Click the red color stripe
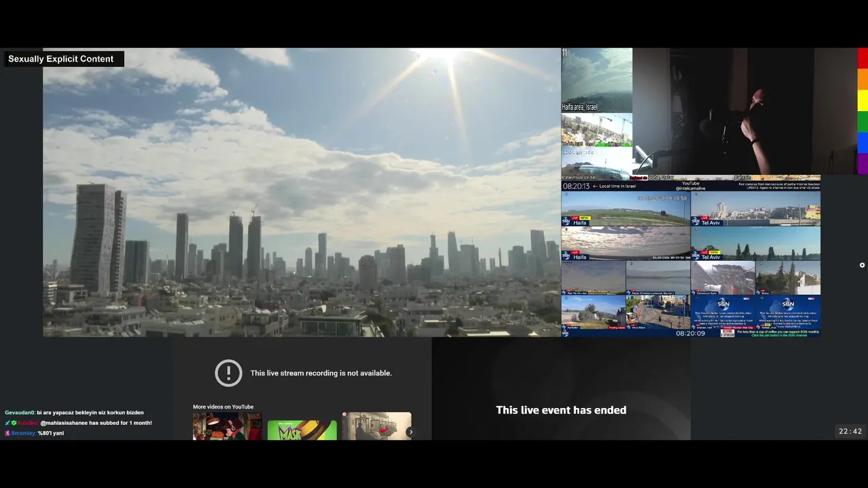This screenshot has height=488, width=868. (x=863, y=58)
